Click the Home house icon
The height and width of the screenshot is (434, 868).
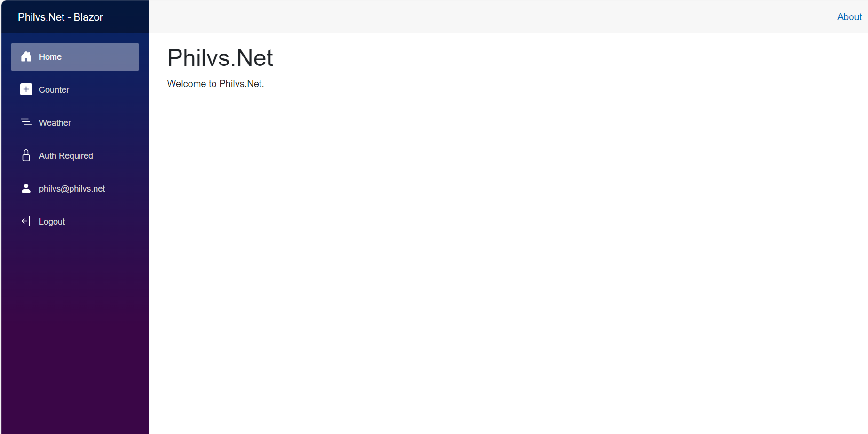(x=26, y=57)
